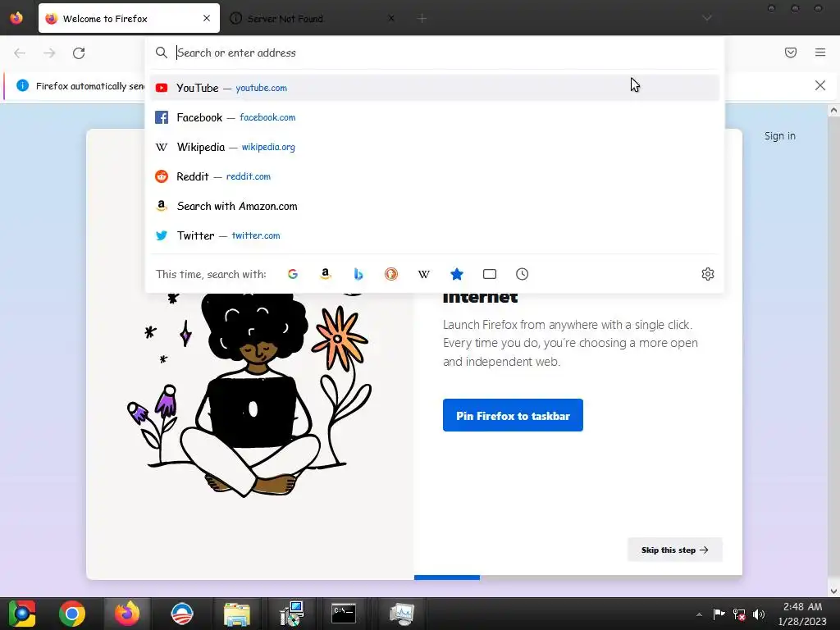This screenshot has height=630, width=840.
Task: Reload the current page
Action: [79, 53]
